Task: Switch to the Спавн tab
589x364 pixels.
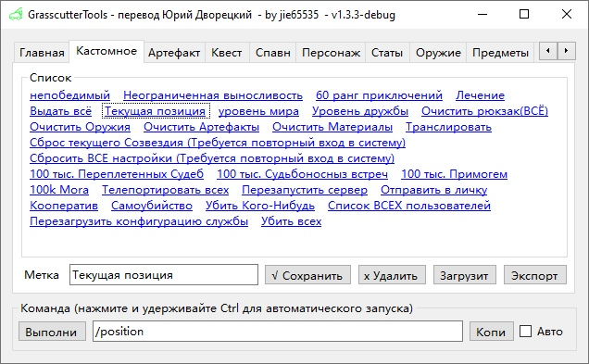Action: point(272,53)
